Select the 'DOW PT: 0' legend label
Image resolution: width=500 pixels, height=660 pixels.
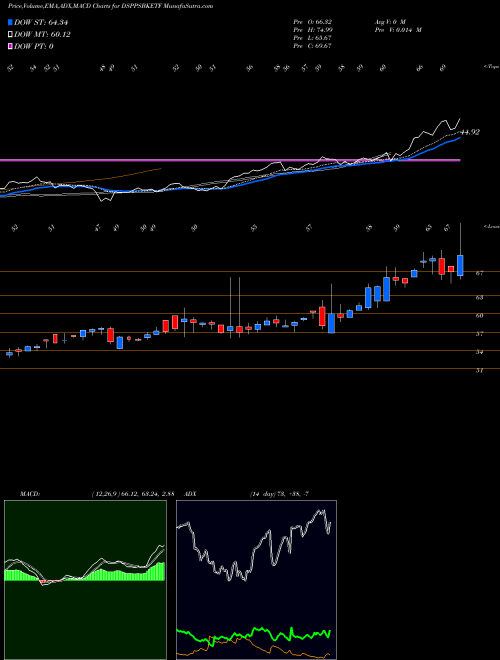(34, 46)
